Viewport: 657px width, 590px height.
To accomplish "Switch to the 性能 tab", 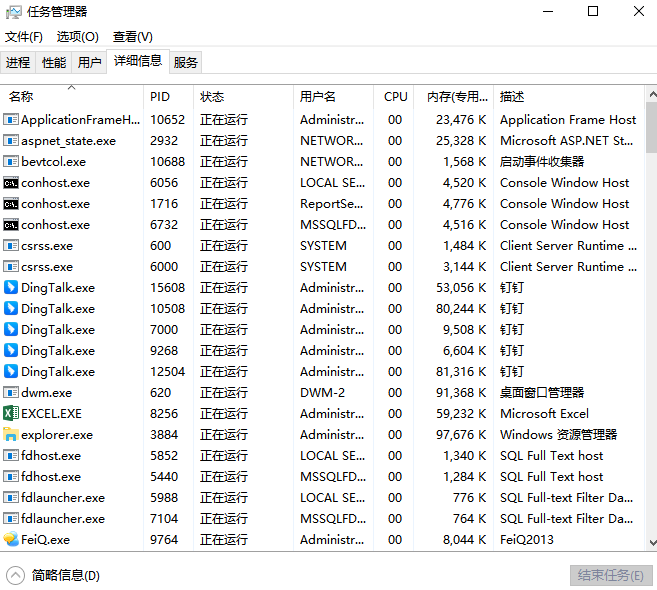I will pos(54,62).
